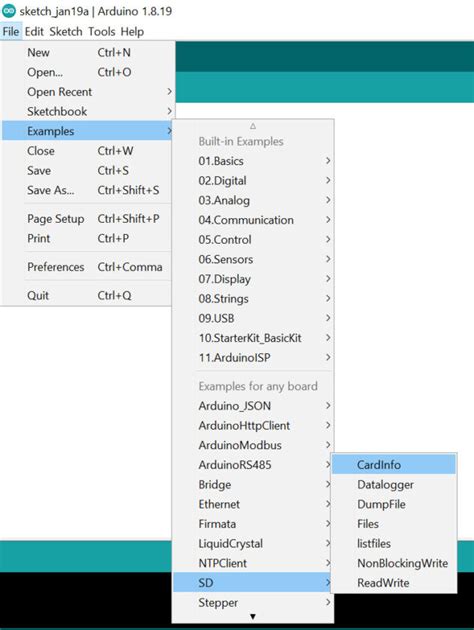Open the ArduinoHttpClient examples submenu
The width and height of the screenshot is (474, 630).
click(x=253, y=425)
